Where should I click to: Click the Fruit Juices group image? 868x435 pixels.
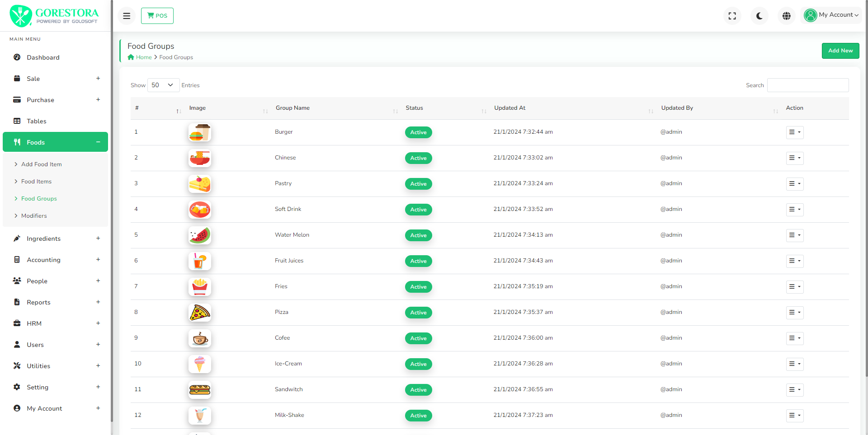tap(200, 261)
